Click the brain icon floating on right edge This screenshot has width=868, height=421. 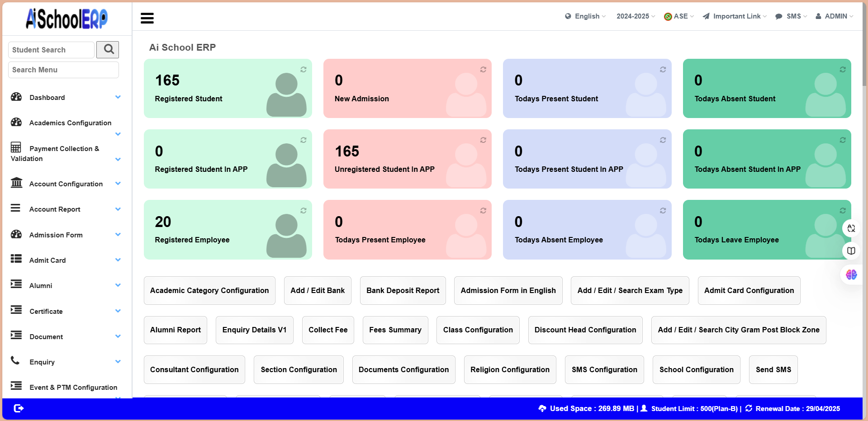(x=851, y=274)
